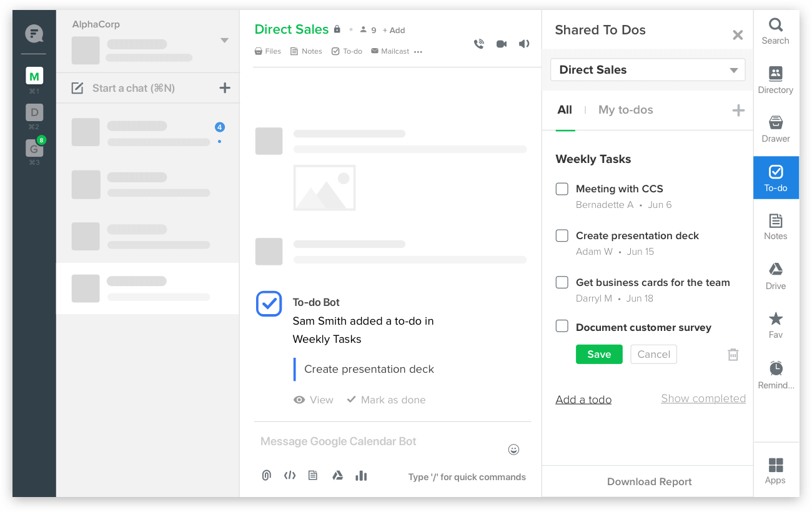Open the more options ellipsis in header

[418, 52]
